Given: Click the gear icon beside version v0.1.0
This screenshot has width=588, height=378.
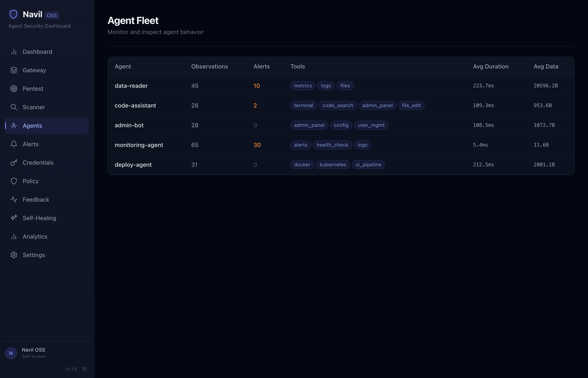Looking at the screenshot, I should click(x=84, y=369).
